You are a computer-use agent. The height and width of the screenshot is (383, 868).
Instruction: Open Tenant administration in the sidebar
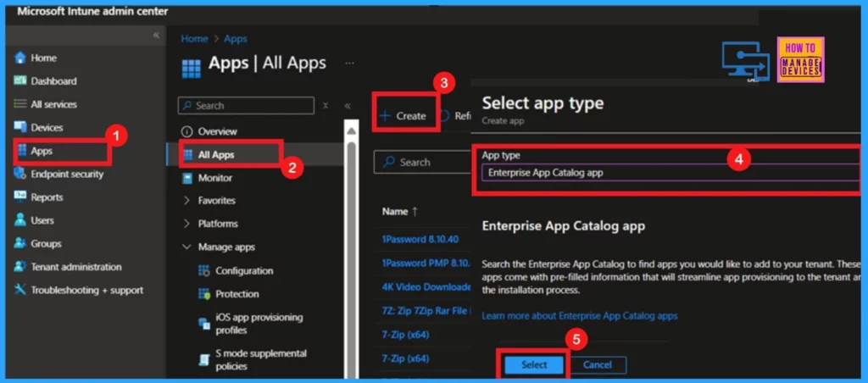click(75, 267)
